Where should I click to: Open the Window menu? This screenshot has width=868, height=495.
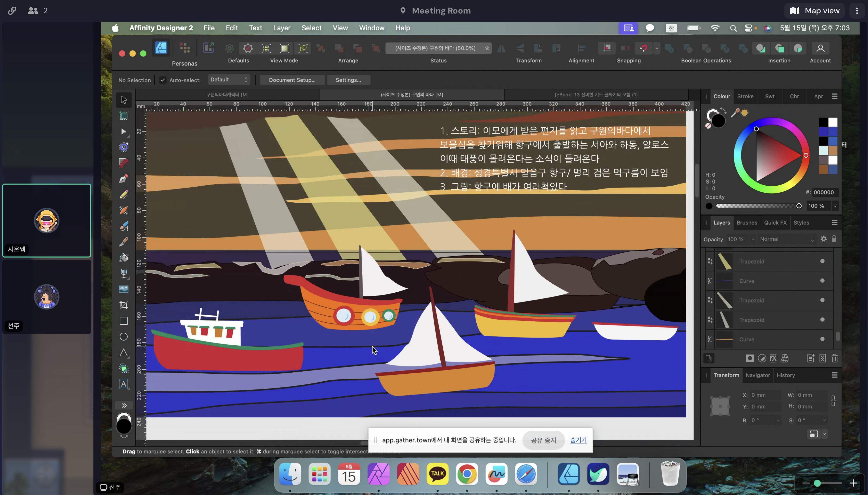point(371,28)
